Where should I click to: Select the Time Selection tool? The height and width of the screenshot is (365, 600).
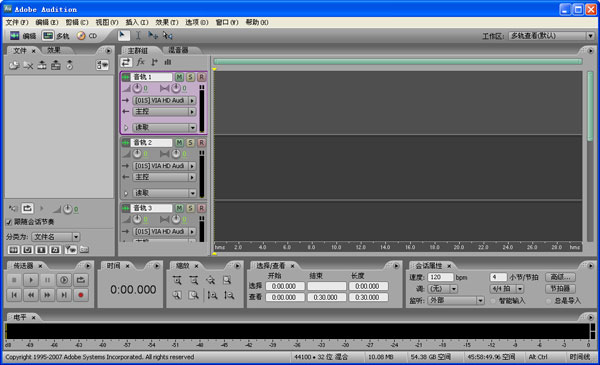[x=138, y=36]
